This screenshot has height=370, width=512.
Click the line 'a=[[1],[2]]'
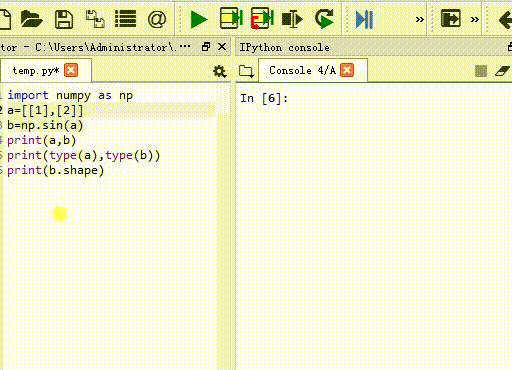[45, 110]
